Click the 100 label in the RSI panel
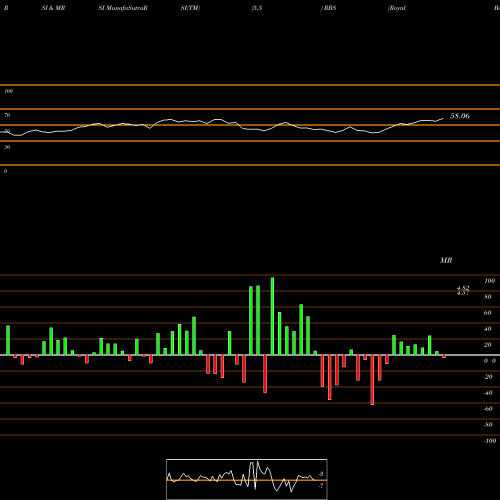 coord(8,91)
